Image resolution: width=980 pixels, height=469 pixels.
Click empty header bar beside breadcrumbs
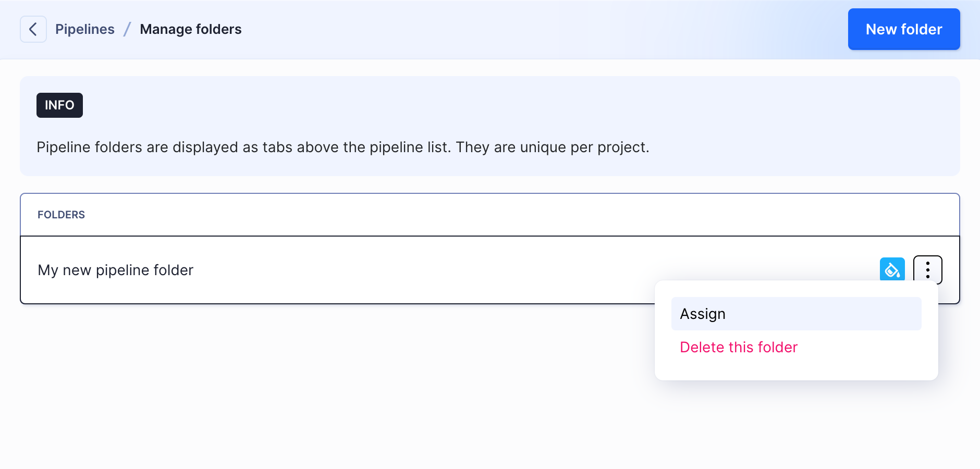click(x=521, y=29)
